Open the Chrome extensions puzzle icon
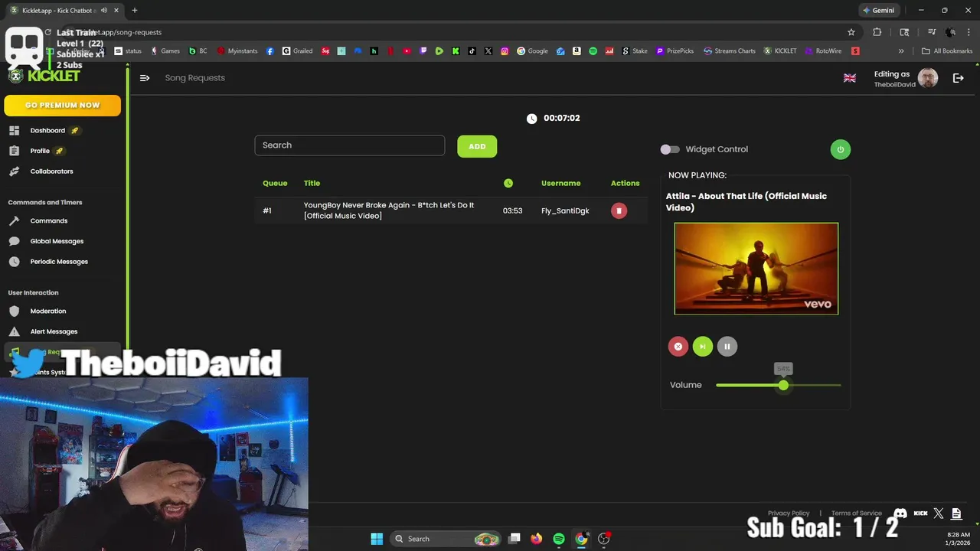The height and width of the screenshot is (551, 980). 877,32
